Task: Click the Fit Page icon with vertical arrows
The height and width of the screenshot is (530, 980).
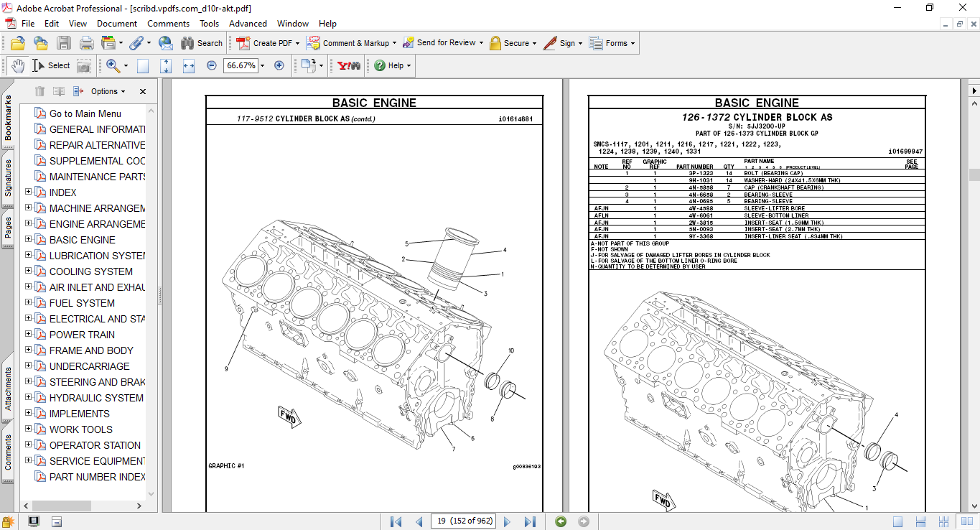Action: click(166, 65)
